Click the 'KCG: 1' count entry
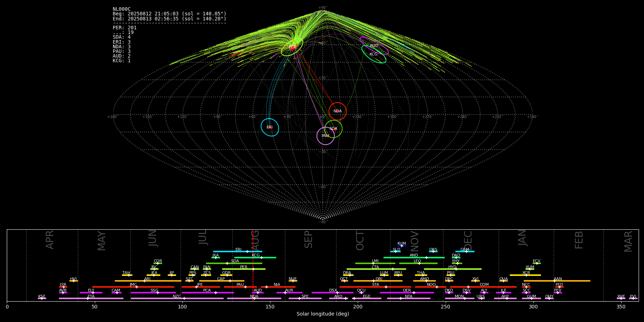The width and height of the screenshot is (644, 322). (122, 61)
